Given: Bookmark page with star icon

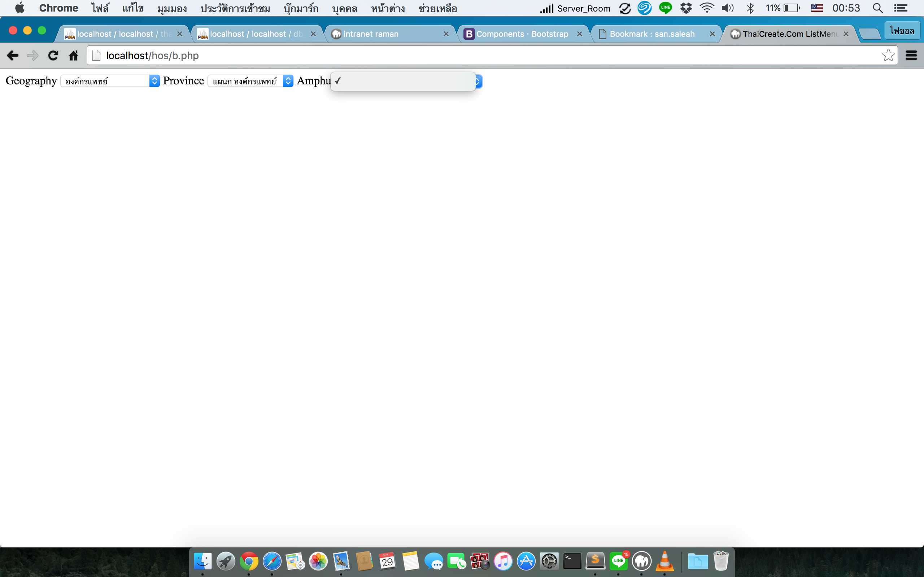Looking at the screenshot, I should (888, 56).
